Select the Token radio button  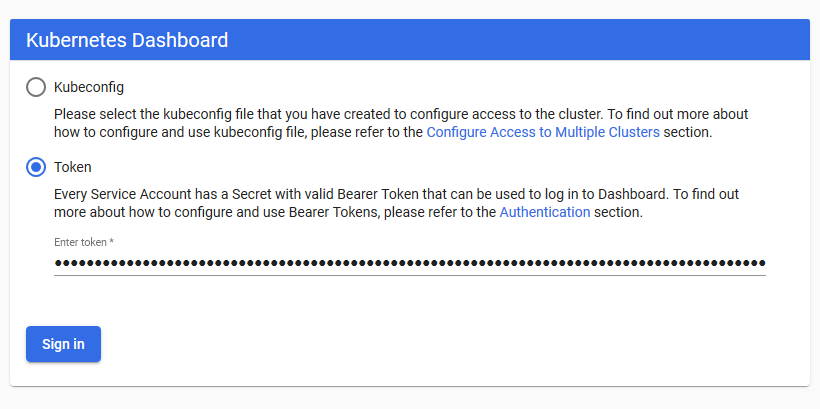point(36,167)
